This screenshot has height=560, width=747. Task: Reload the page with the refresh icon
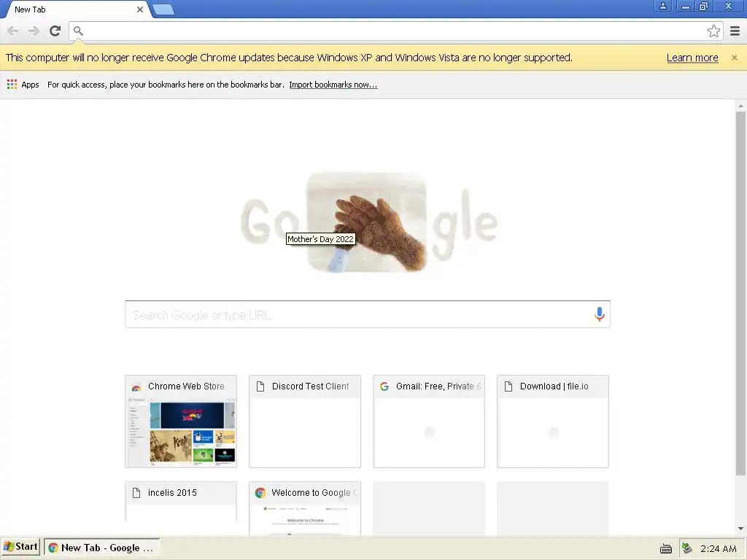55,31
